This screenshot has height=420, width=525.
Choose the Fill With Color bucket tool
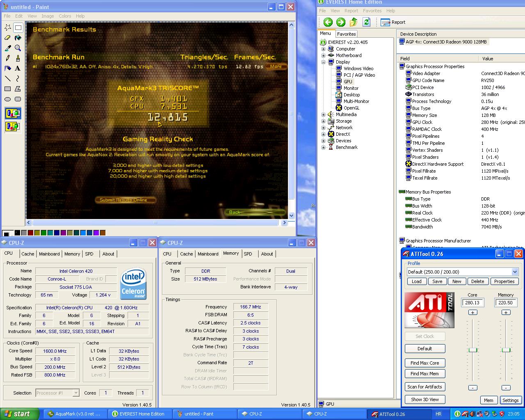point(18,38)
